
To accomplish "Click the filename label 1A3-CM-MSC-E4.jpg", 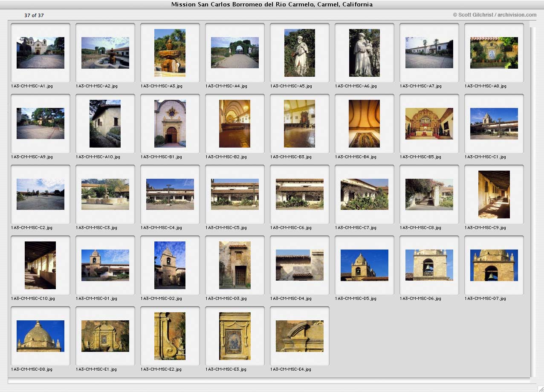I will pos(291,369).
